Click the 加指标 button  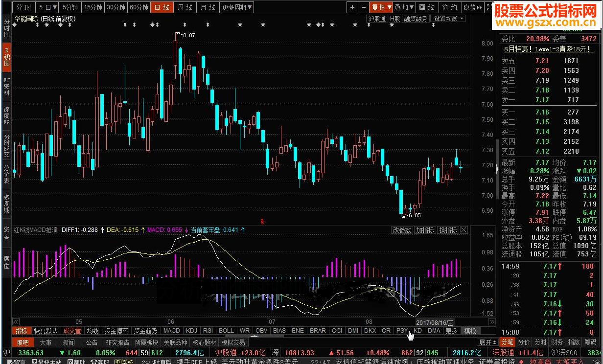424,229
